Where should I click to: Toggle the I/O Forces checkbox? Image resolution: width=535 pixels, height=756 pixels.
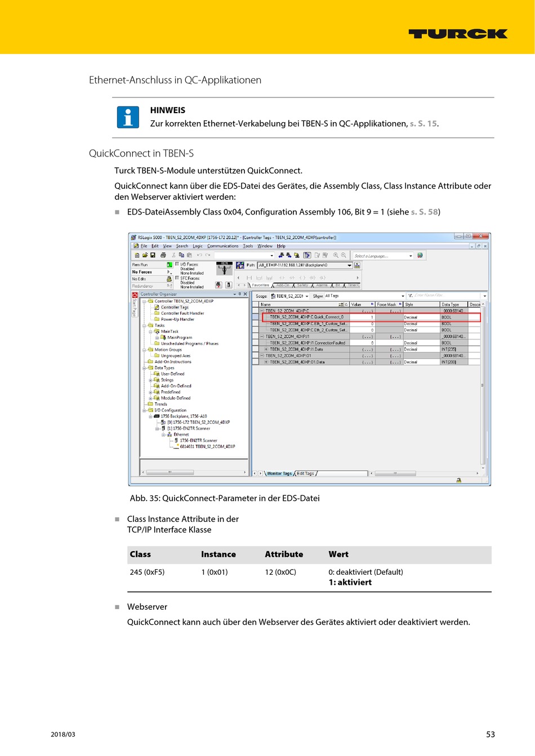[x=177, y=264]
